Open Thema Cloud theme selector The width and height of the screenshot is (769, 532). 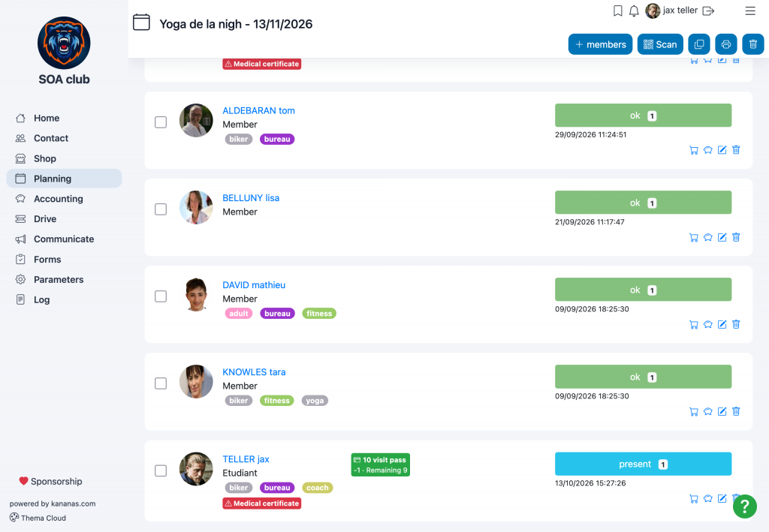click(x=38, y=518)
